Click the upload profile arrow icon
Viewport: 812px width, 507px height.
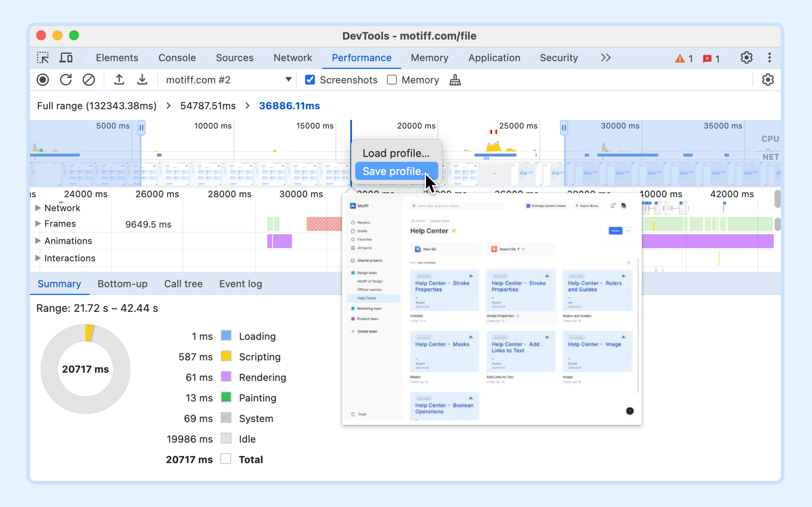[x=119, y=80]
